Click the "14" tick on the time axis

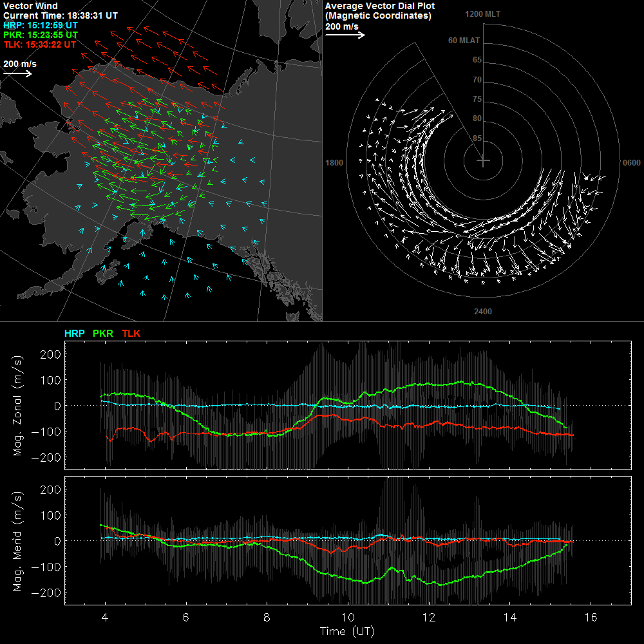pyautogui.click(x=509, y=618)
